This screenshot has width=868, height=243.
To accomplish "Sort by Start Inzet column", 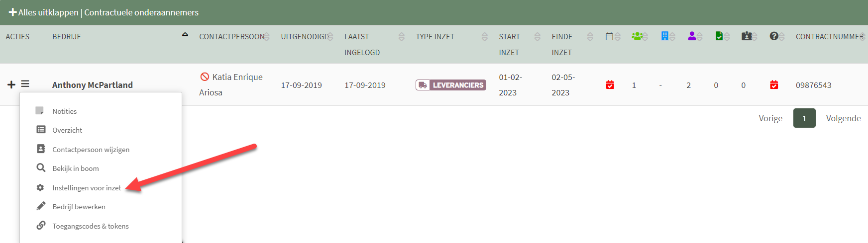I will click(537, 37).
